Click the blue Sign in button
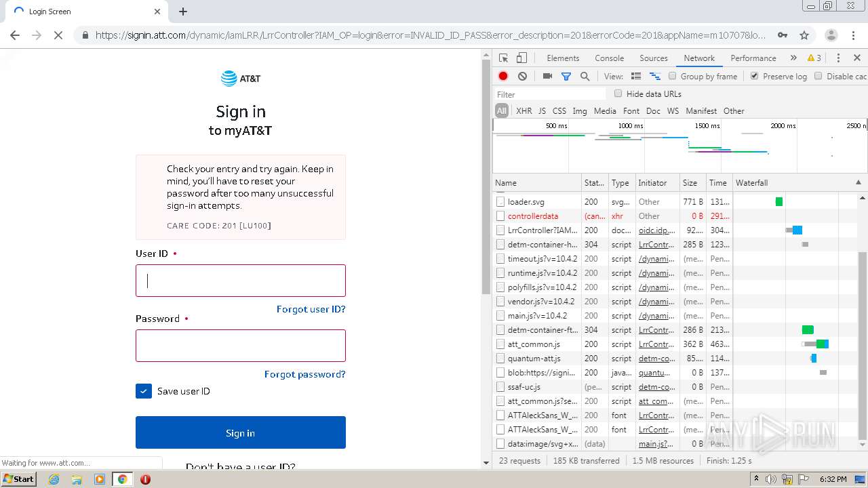 [x=241, y=432]
